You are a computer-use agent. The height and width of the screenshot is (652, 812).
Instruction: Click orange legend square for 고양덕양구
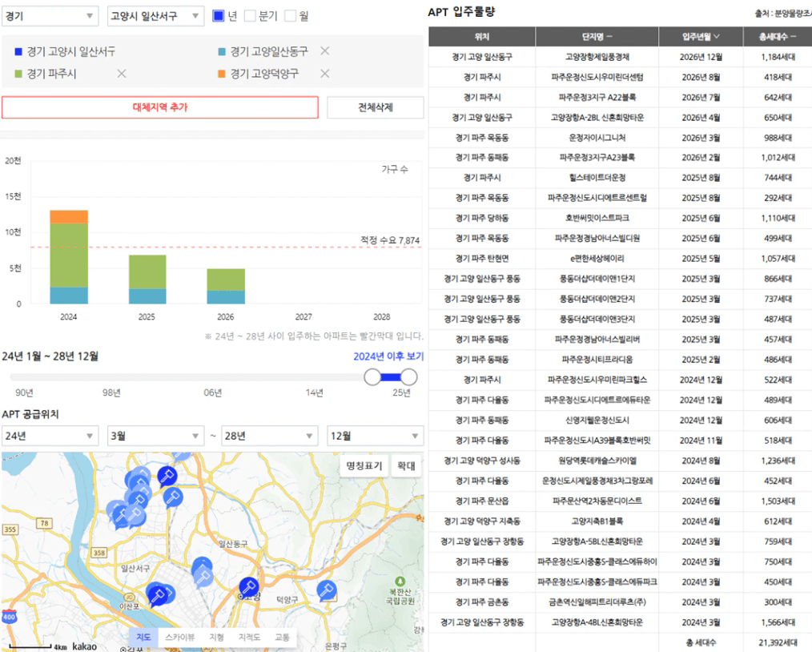click(x=222, y=74)
